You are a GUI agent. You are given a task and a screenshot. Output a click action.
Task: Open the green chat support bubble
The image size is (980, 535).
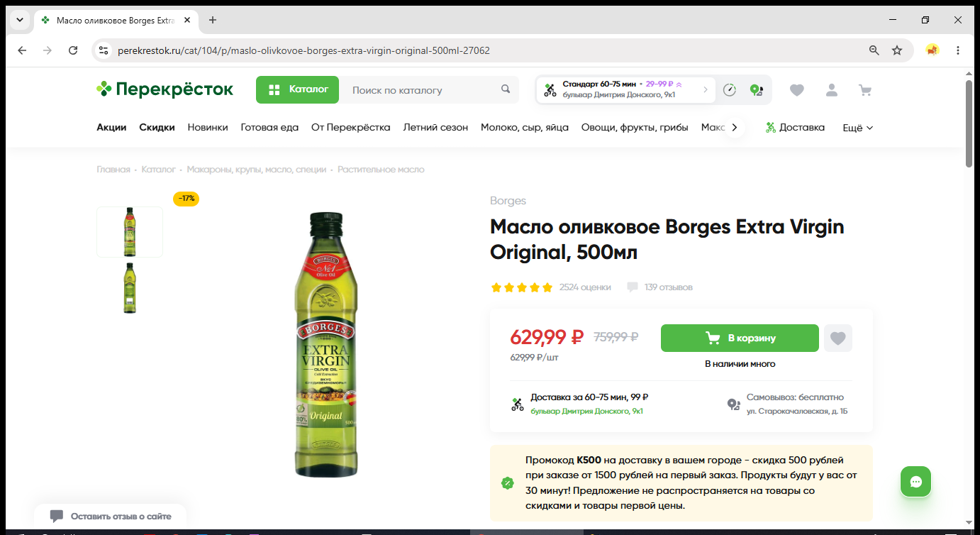(915, 482)
